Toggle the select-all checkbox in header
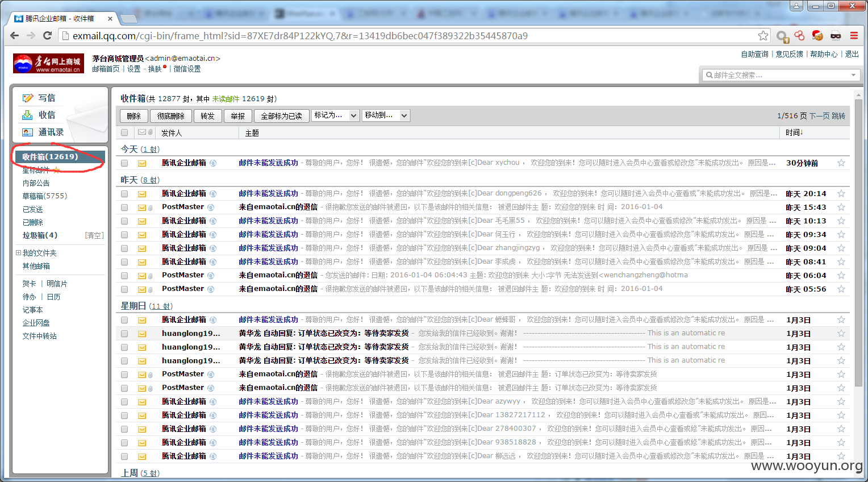868x482 pixels. tap(124, 132)
